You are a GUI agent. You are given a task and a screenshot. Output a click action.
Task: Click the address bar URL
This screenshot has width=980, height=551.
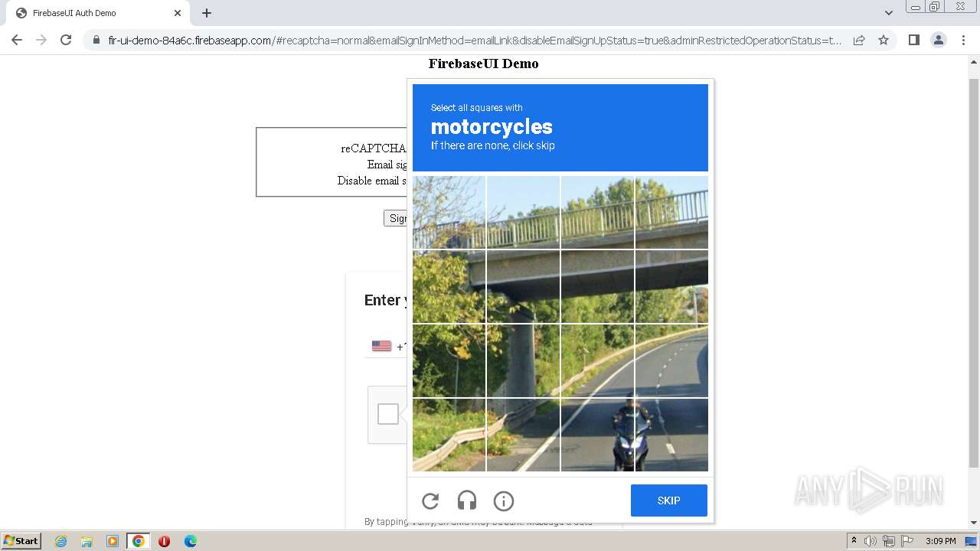coord(475,40)
